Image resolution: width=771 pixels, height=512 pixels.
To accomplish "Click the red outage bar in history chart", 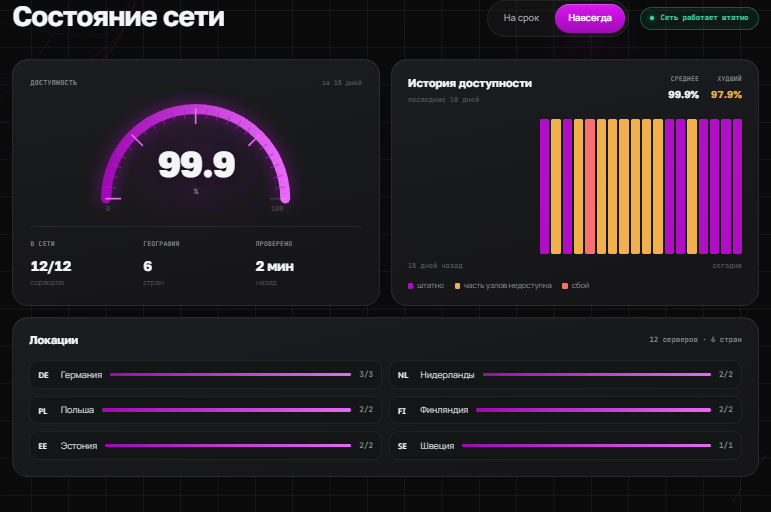I will click(x=590, y=186).
